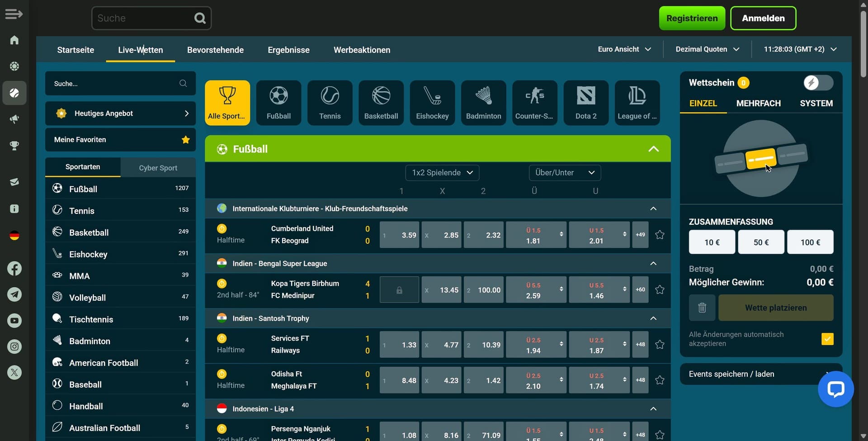868x441 pixels.
Task: Uncheck automatically accept all changes checkbox
Action: [x=827, y=339]
